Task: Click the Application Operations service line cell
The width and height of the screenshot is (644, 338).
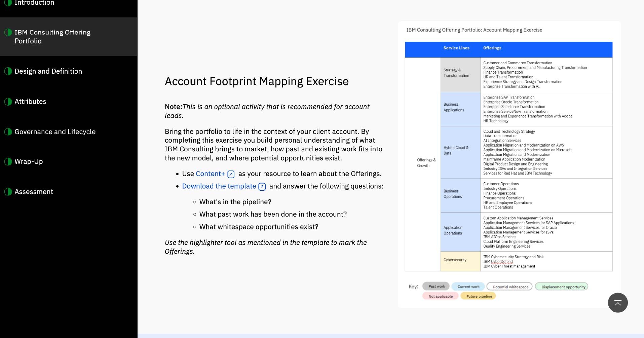Action: click(x=460, y=232)
